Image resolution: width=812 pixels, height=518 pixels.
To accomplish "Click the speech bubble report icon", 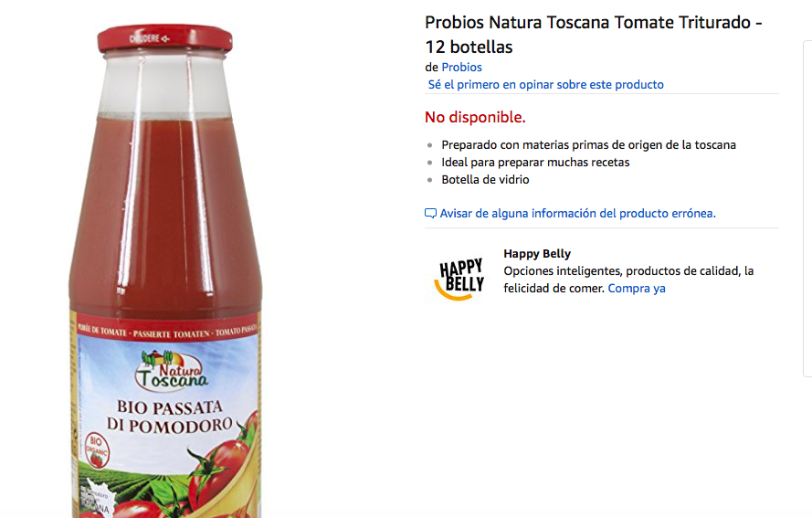I will 430,214.
